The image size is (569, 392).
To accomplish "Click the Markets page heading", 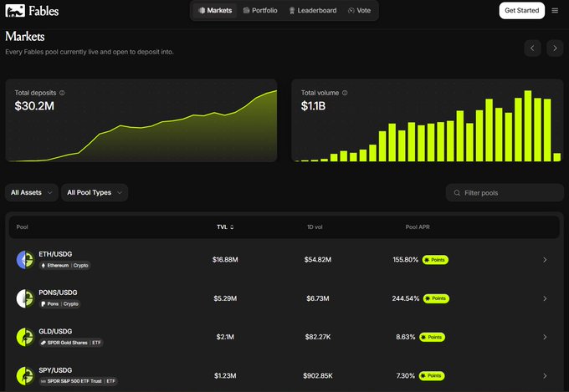I will (x=24, y=36).
